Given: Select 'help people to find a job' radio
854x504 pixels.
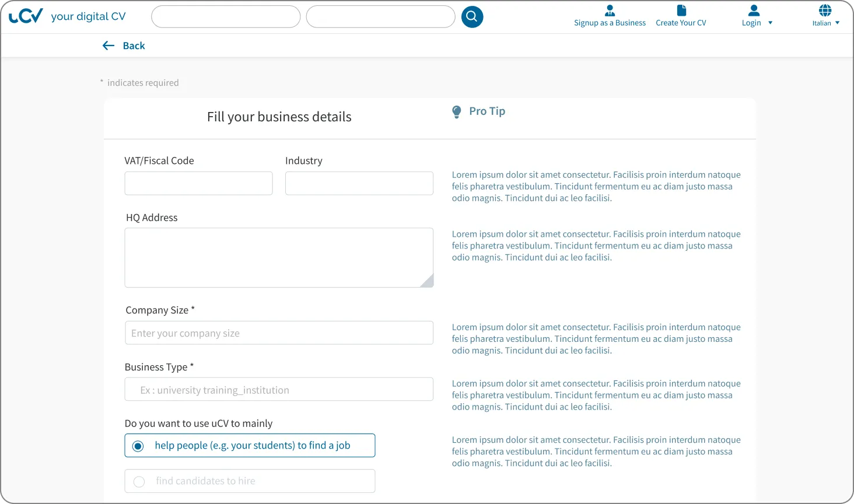Looking at the screenshot, I should coord(138,446).
